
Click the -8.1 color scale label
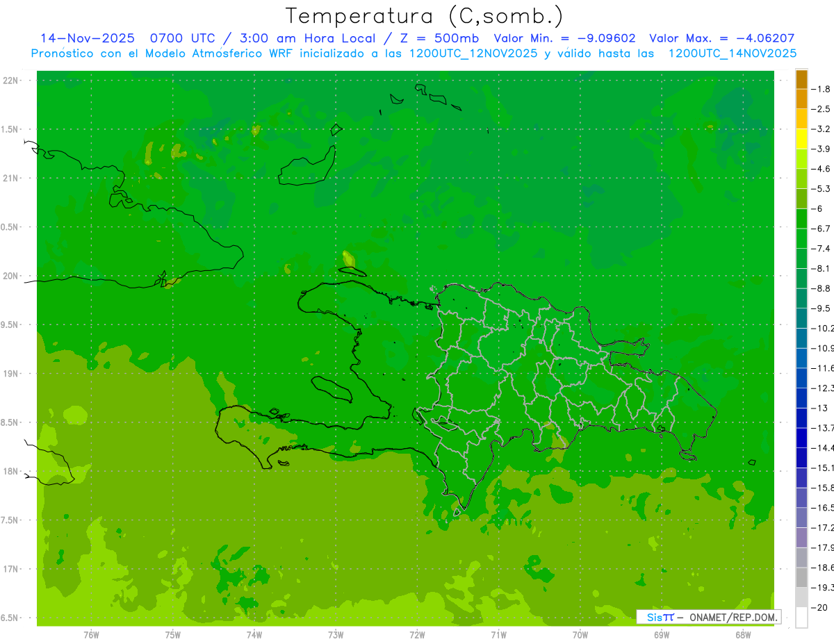[821, 268]
